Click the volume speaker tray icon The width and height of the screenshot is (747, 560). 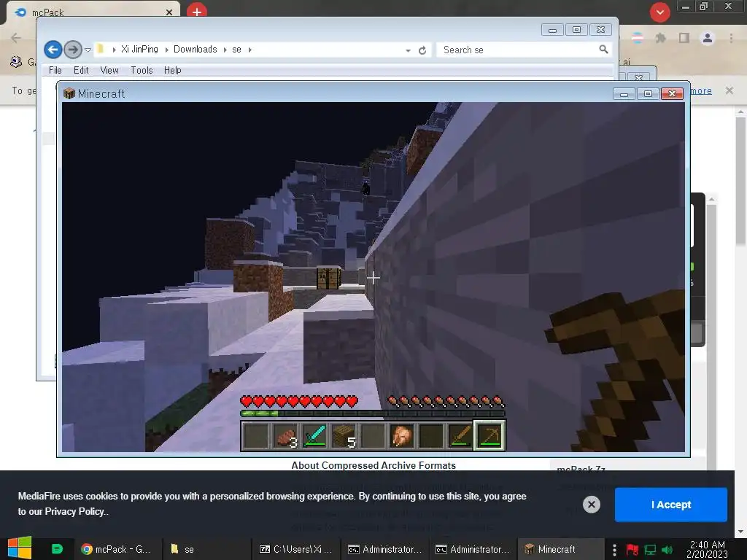pos(667,550)
